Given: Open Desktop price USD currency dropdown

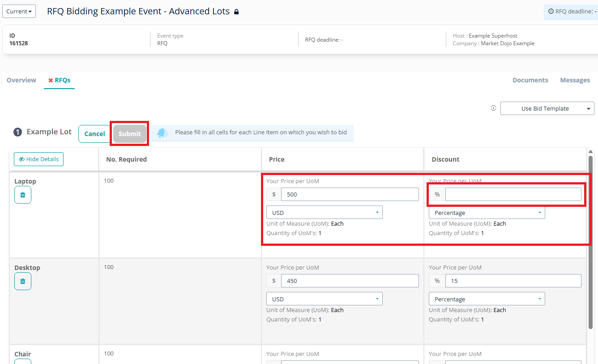Looking at the screenshot, I should coord(325,299).
